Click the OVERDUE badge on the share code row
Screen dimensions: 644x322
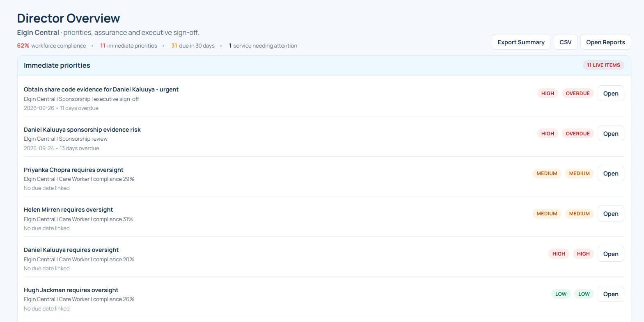coord(578,94)
